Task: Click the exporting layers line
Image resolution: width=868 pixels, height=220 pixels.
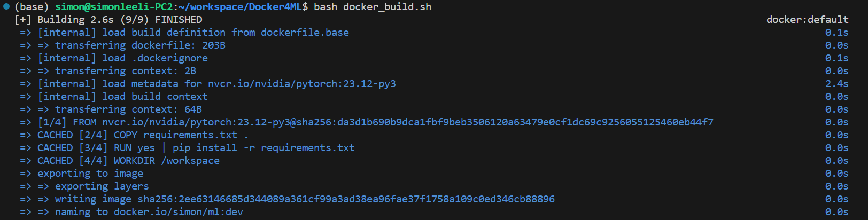Action: (102, 186)
